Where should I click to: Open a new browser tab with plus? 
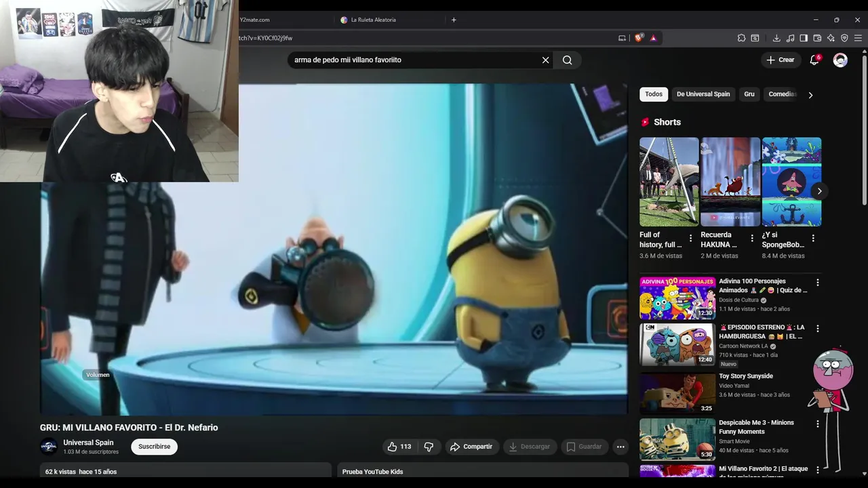(454, 20)
